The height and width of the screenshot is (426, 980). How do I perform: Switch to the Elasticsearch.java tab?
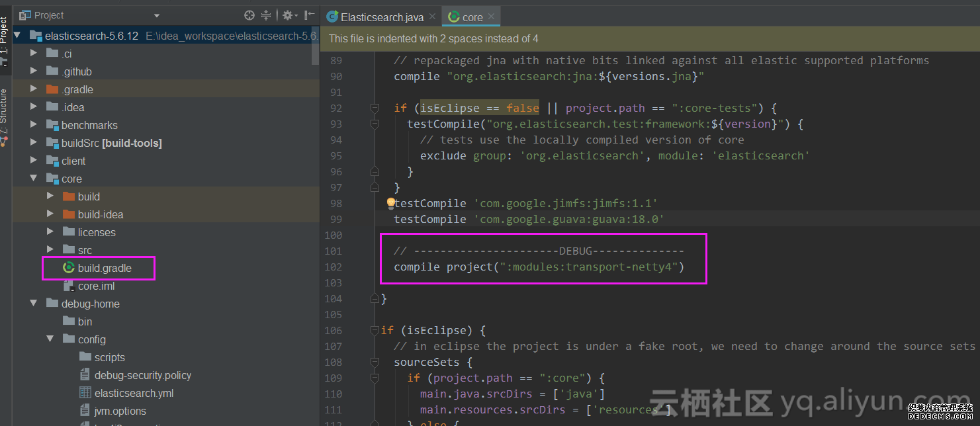[381, 17]
